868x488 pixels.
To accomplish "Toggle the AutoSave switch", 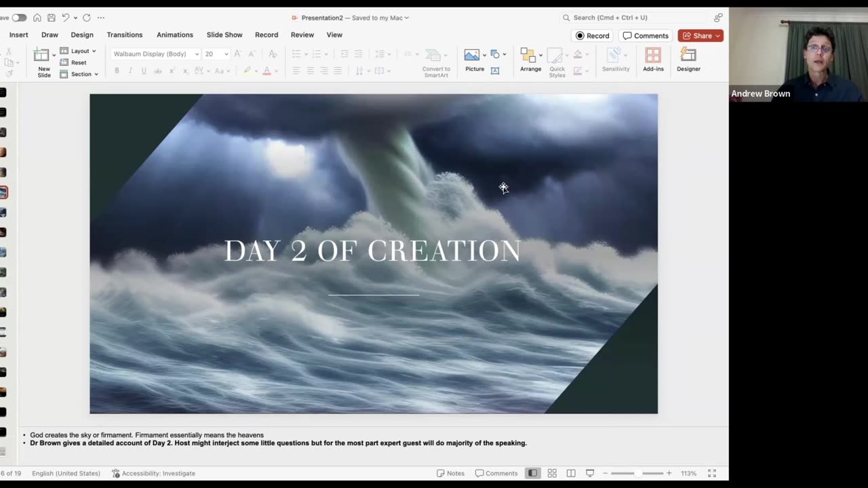I will 19,18.
